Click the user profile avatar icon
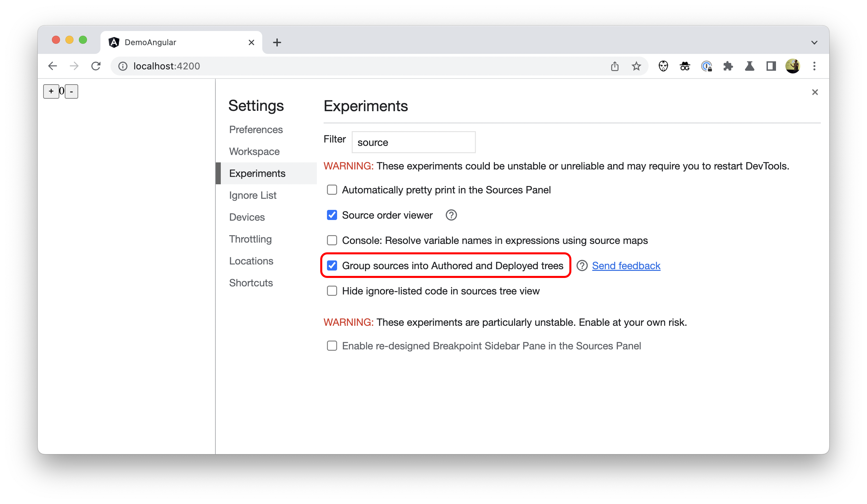The height and width of the screenshot is (504, 867). click(x=793, y=66)
